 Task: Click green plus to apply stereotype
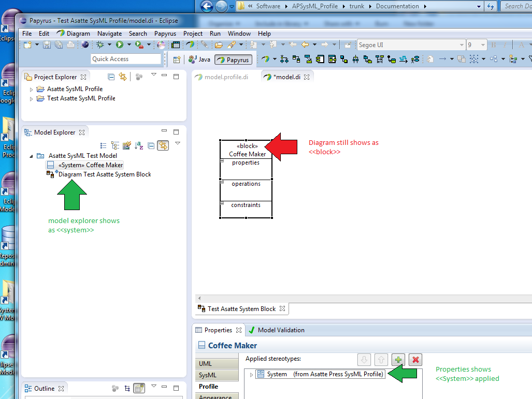pyautogui.click(x=398, y=359)
